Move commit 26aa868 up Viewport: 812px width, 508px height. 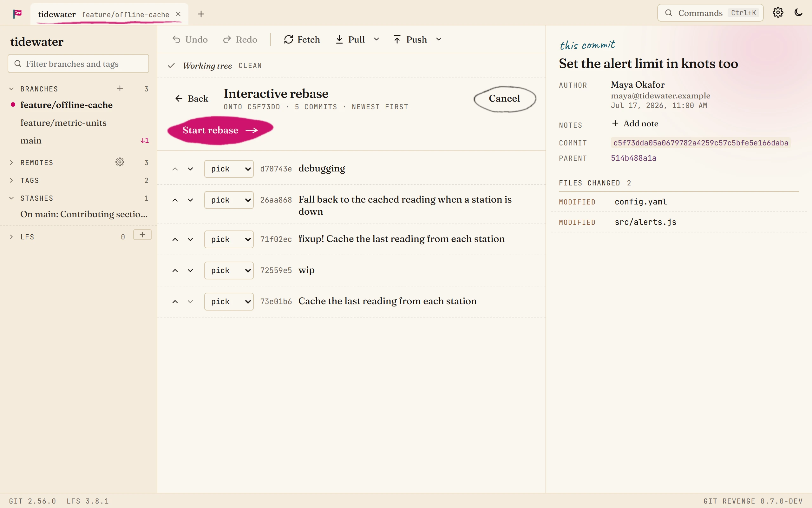175,200
